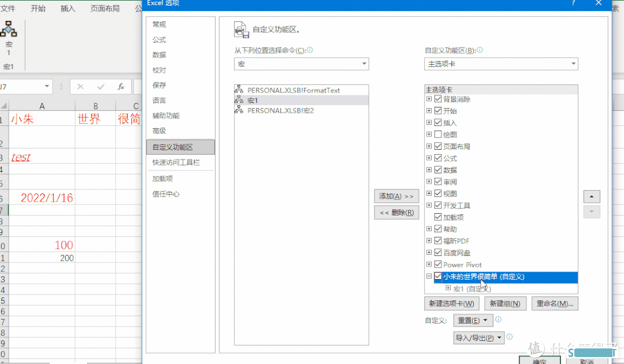Uncheck the 页面布局 tab checkbox
The image size is (624, 364).
coord(438,146)
